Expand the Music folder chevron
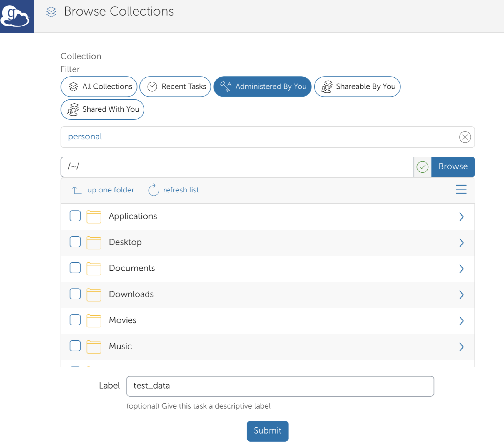Screen dimensions: 504x446 461,347
